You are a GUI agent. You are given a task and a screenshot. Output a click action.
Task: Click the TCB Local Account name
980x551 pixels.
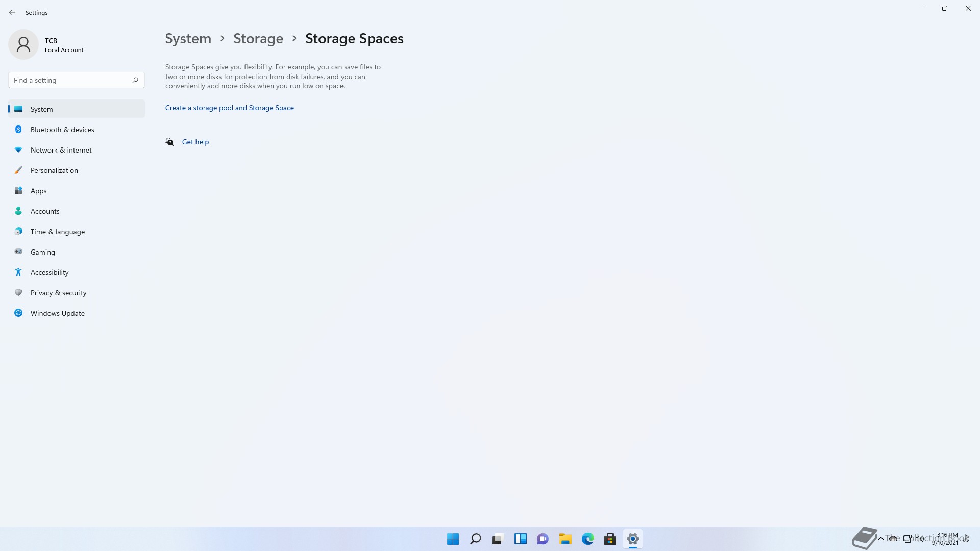pyautogui.click(x=64, y=45)
